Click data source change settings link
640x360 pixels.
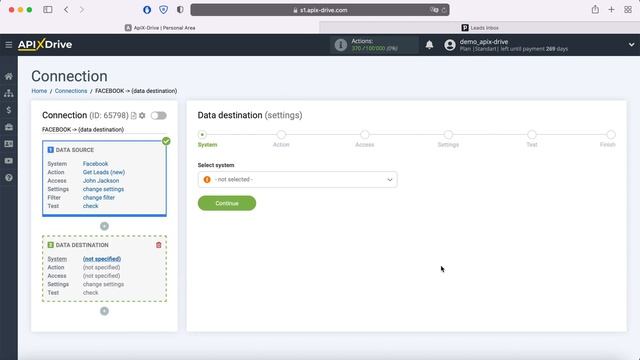[103, 189]
